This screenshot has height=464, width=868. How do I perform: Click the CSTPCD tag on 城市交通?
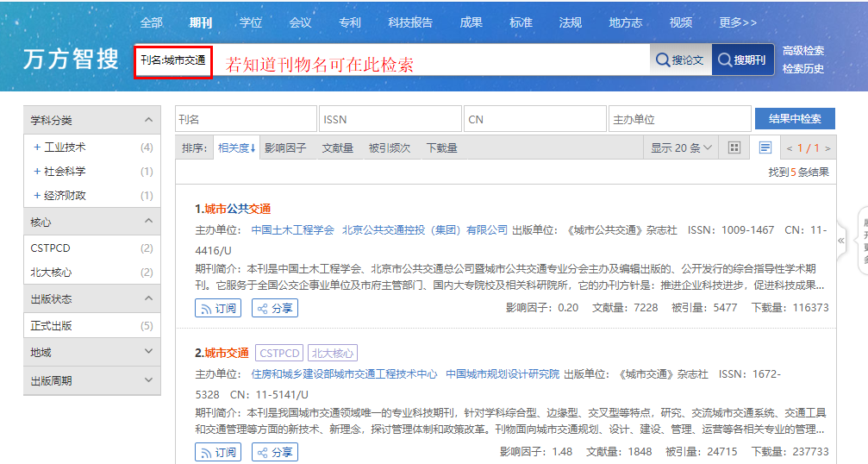tap(279, 353)
